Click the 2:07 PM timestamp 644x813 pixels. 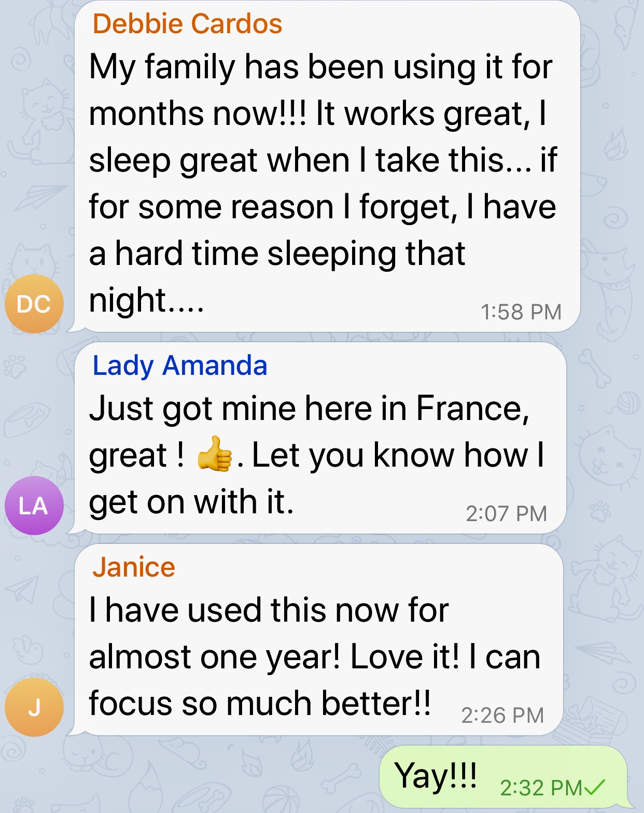tap(506, 513)
